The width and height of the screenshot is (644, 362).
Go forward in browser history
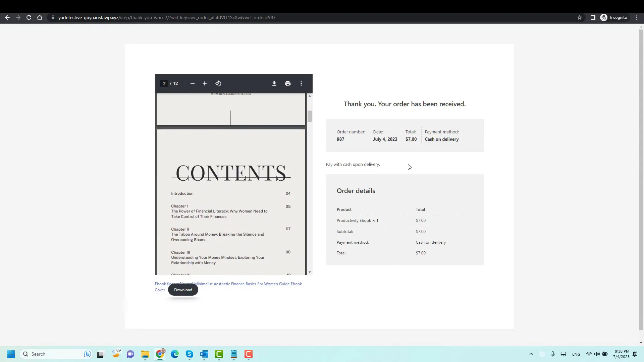point(18,17)
